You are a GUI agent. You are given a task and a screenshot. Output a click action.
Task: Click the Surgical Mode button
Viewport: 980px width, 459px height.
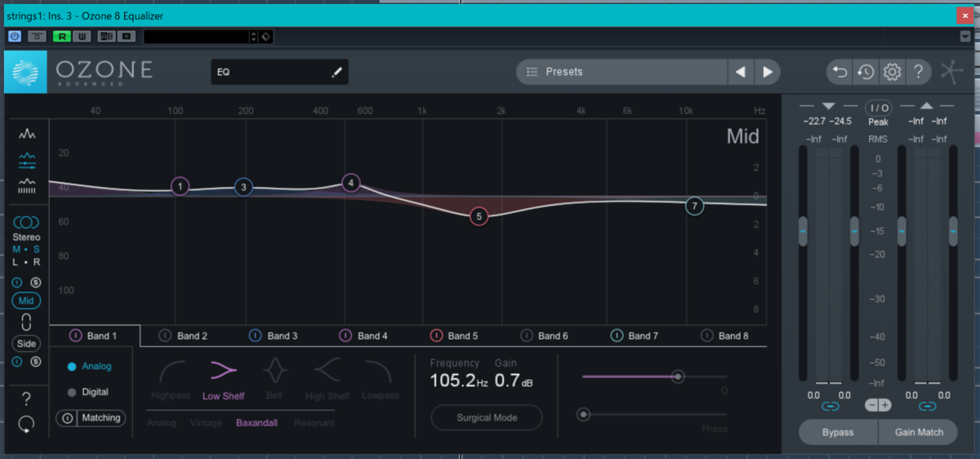pyautogui.click(x=487, y=417)
